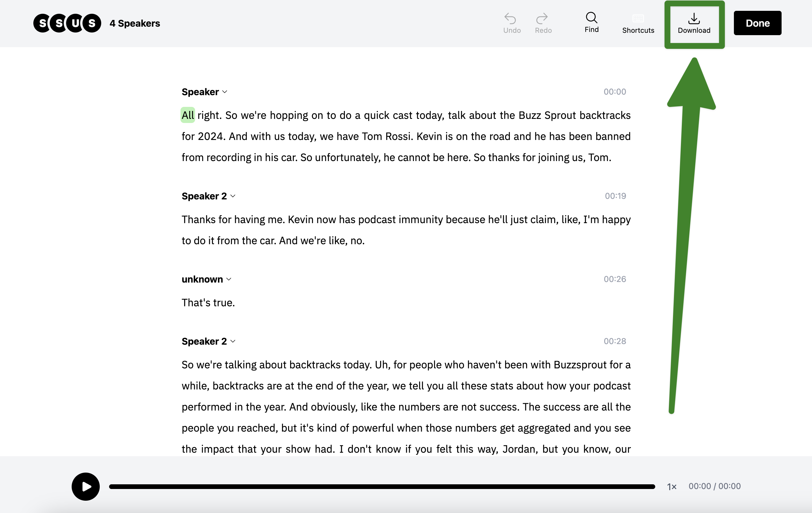Change the 1x playback speed
The width and height of the screenshot is (812, 513).
coord(671,486)
